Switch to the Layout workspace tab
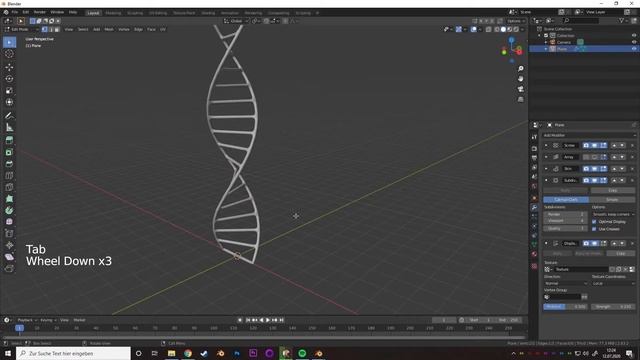Viewport: 640px width, 360px height. [x=93, y=13]
